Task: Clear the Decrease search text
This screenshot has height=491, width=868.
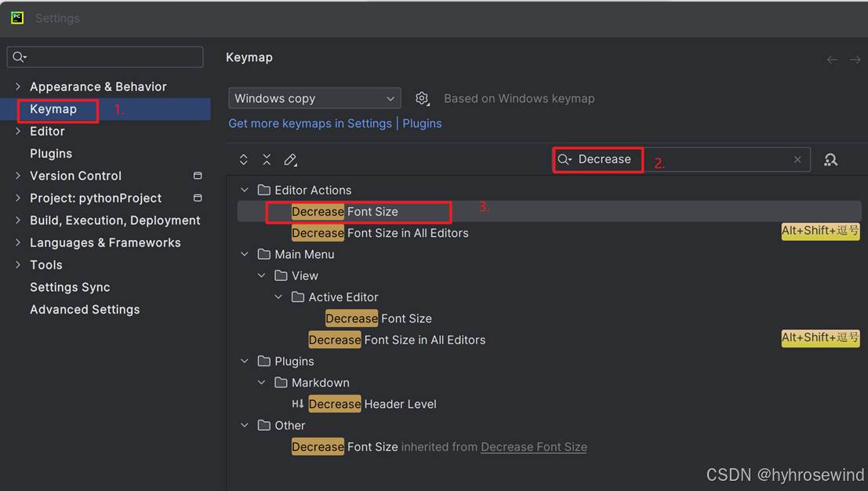Action: (797, 159)
